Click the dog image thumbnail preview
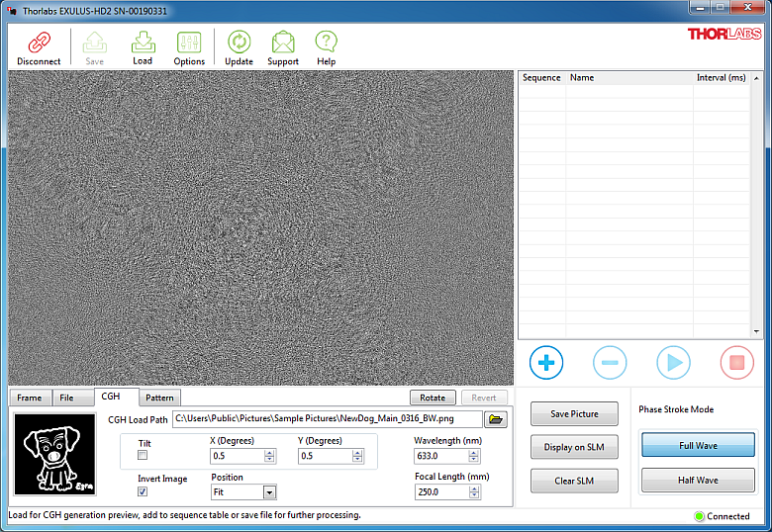Image resolution: width=772 pixels, height=532 pixels. click(55, 454)
